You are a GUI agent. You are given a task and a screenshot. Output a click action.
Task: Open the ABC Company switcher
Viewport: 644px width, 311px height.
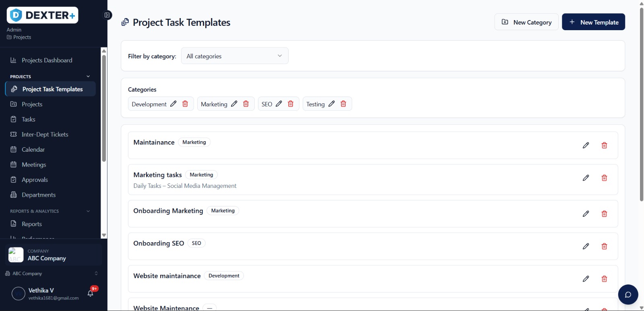point(51,274)
